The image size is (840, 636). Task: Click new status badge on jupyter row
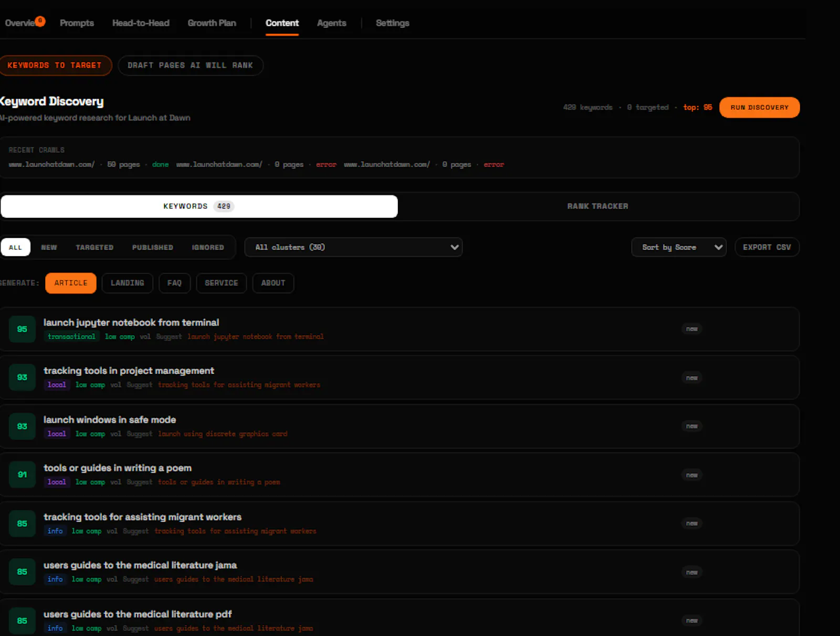[692, 329]
